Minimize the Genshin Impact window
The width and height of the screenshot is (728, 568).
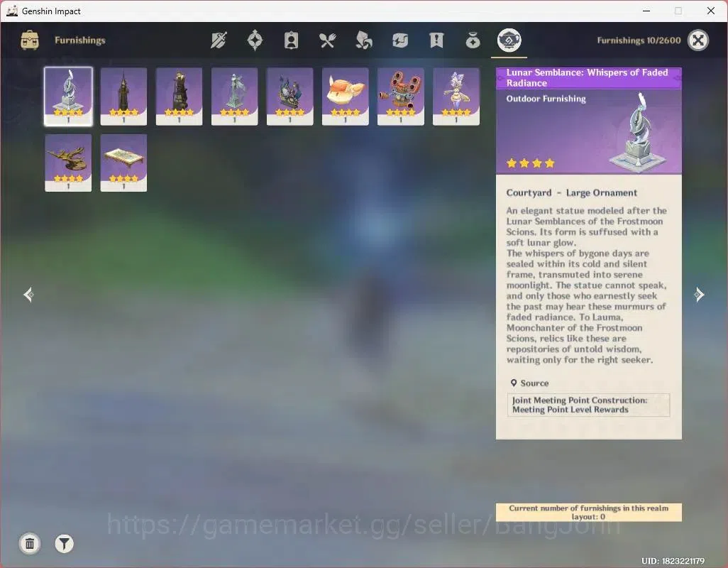tap(646, 11)
